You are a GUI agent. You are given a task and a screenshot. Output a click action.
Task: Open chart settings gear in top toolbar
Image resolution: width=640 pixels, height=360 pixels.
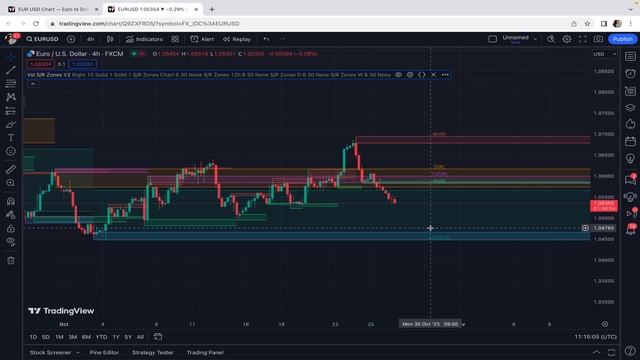point(567,39)
